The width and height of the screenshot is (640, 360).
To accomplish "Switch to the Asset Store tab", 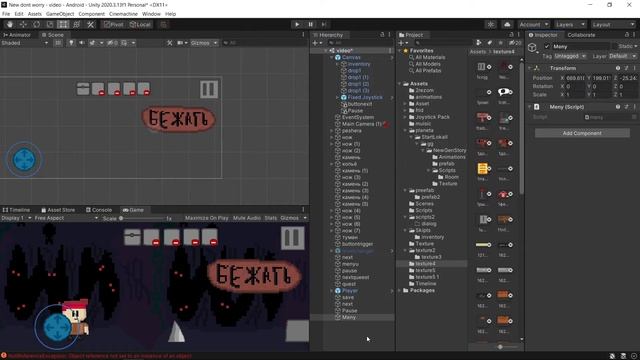I will [58, 210].
